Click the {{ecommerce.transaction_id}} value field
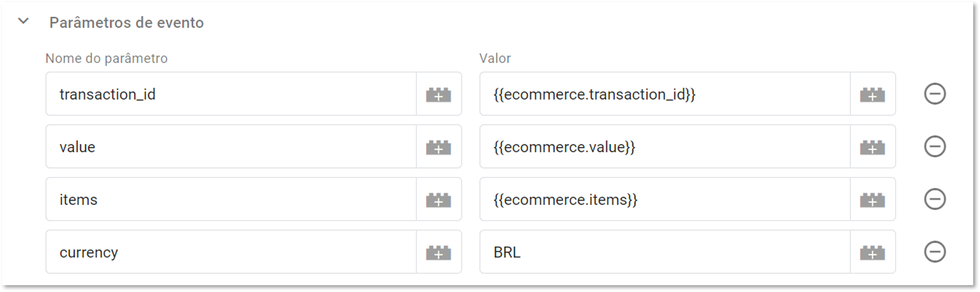Screen dimensions: 980x292 [665, 94]
